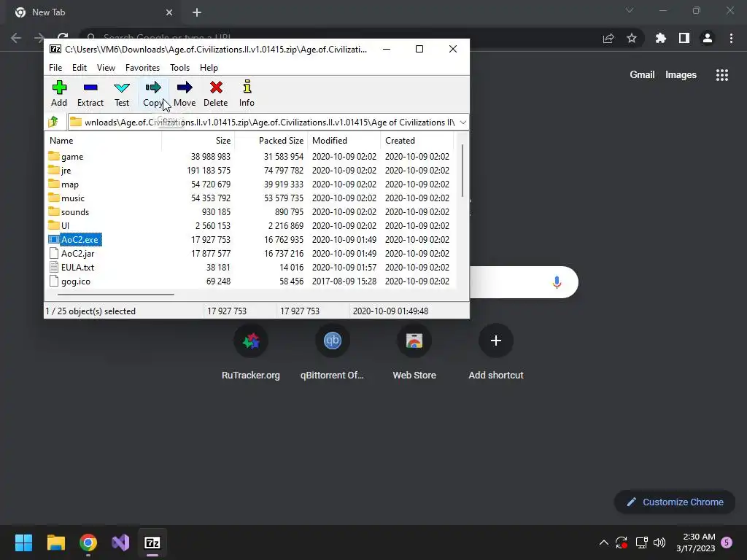Open the Google apps grid
747x560 pixels.
721,75
